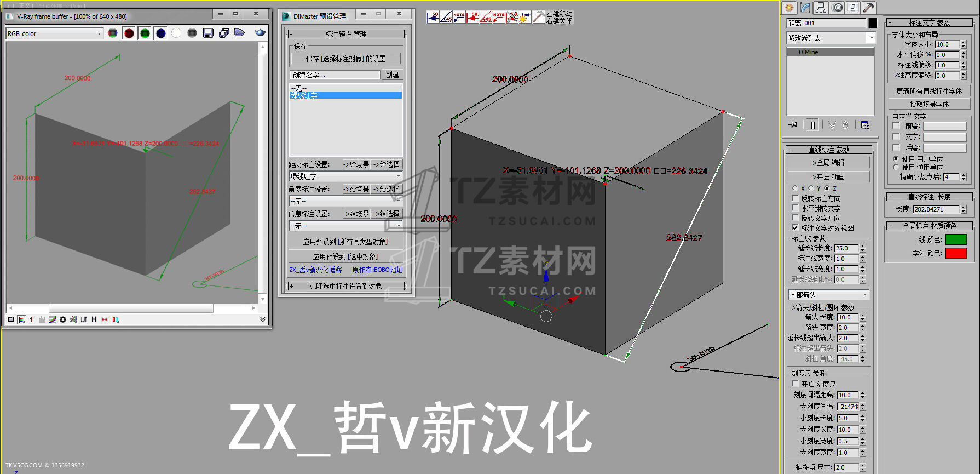This screenshot has height=474, width=980.
Task: Select the Y axis radio button
Action: pos(811,189)
